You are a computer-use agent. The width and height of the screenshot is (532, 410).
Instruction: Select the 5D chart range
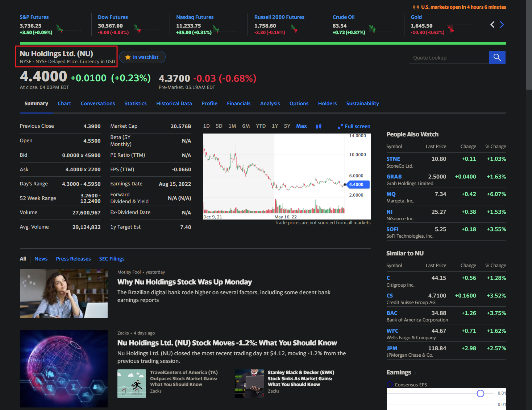click(x=219, y=126)
